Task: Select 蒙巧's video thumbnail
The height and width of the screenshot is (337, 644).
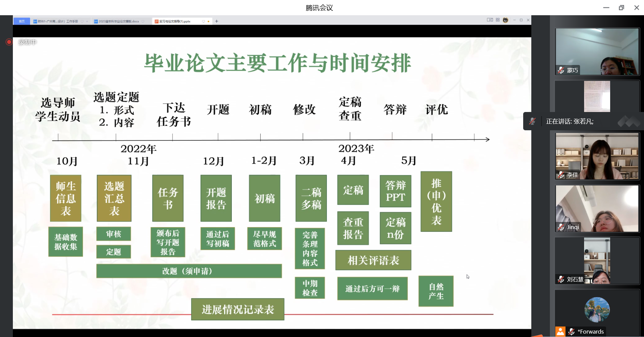Action: [597, 51]
